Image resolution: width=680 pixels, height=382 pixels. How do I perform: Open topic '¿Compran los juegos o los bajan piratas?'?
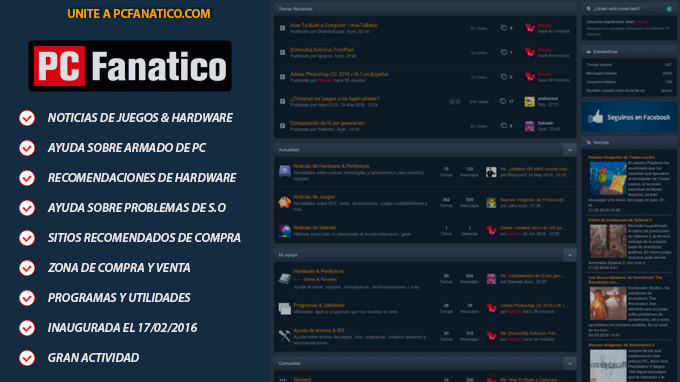(x=334, y=99)
